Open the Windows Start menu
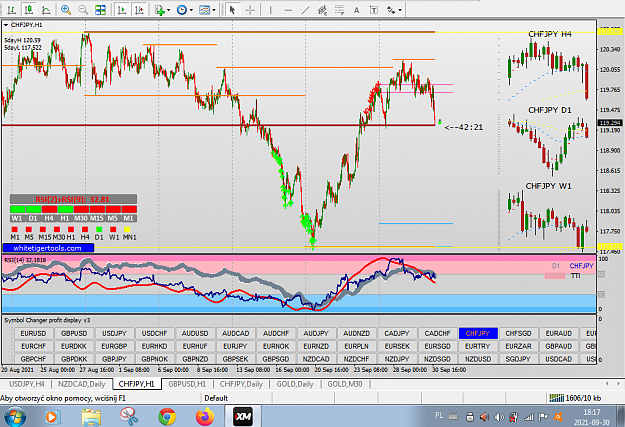 pyautogui.click(x=15, y=417)
